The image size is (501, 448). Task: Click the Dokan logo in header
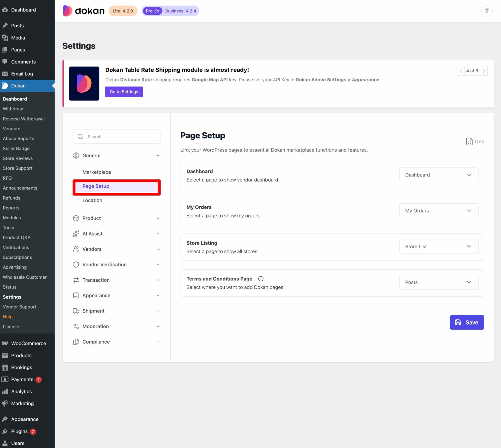point(83,11)
